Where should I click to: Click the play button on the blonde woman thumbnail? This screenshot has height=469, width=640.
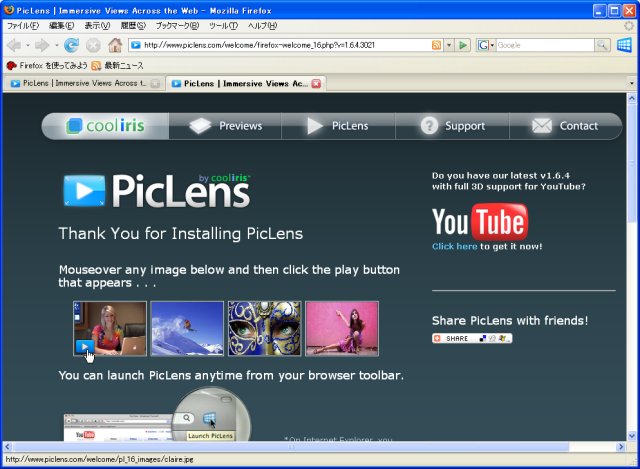click(85, 347)
